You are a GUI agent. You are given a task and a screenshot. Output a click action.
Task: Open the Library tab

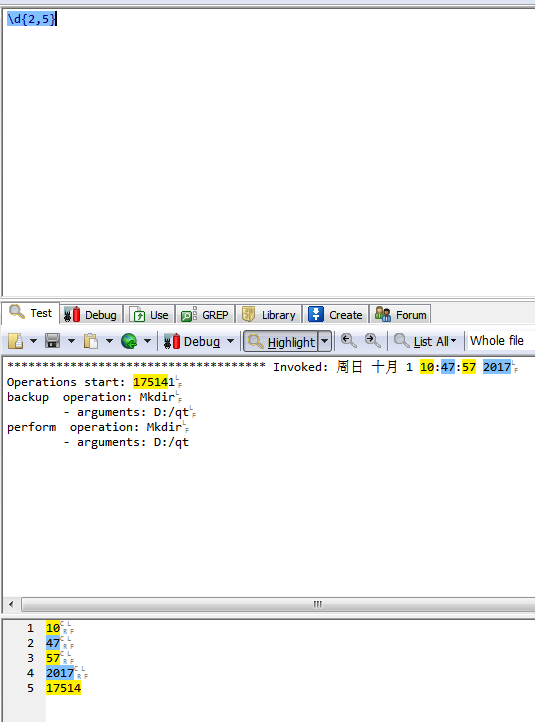coord(269,315)
